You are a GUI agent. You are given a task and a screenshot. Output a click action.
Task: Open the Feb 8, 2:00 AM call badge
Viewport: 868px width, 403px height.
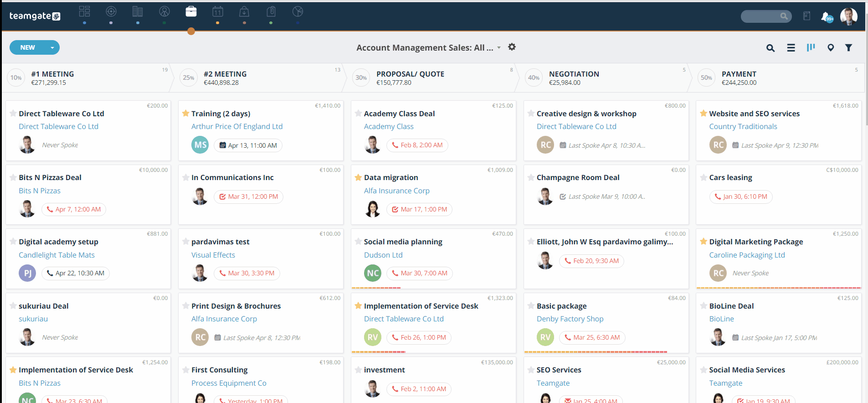coord(417,145)
